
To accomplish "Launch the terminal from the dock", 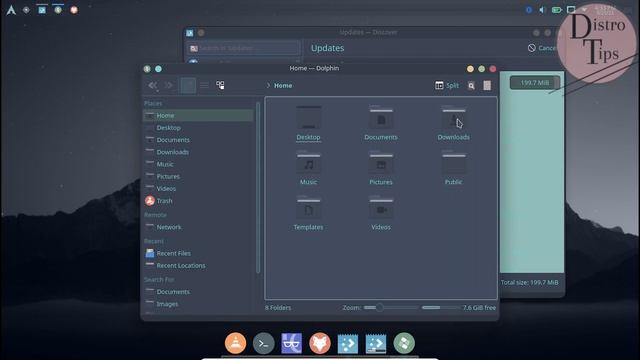I will (x=263, y=344).
